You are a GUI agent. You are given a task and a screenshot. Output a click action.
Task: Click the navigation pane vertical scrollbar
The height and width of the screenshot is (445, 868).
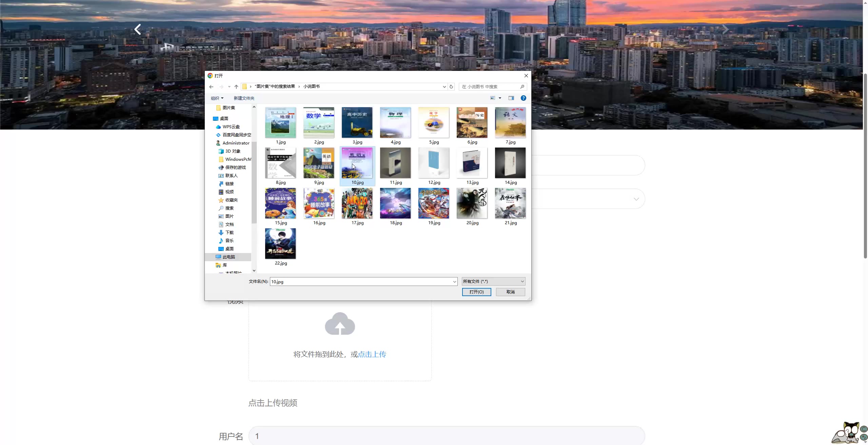pos(254,183)
